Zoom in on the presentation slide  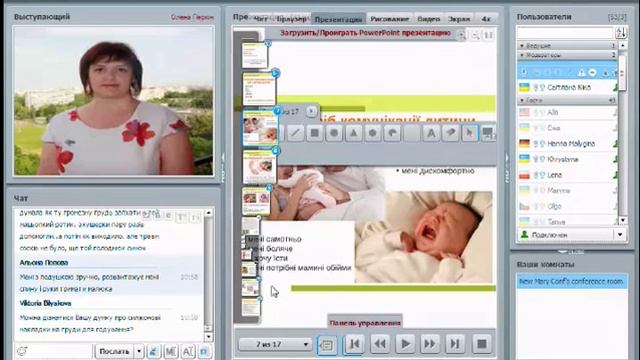coord(462,36)
